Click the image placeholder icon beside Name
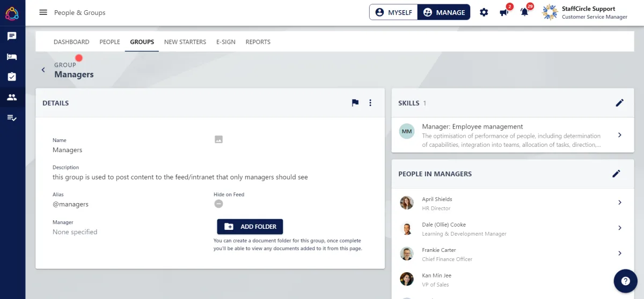This screenshot has height=299, width=644. (218, 139)
